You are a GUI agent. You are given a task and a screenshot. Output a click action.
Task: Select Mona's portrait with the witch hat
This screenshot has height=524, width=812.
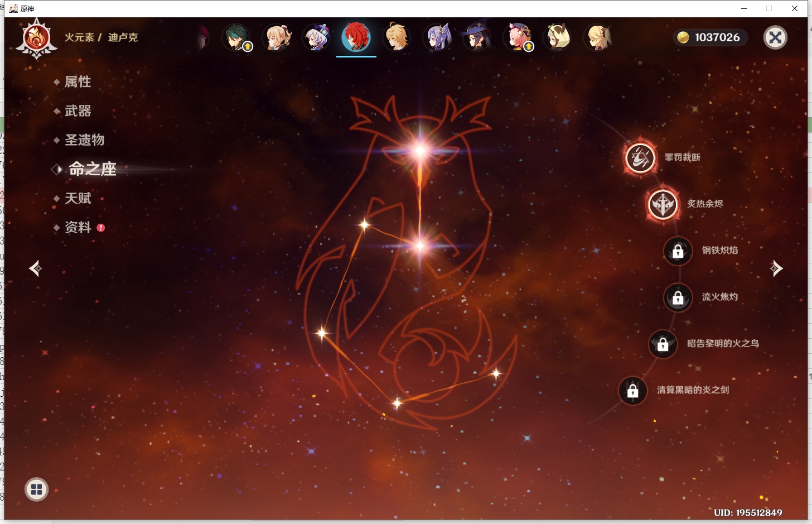tap(477, 37)
